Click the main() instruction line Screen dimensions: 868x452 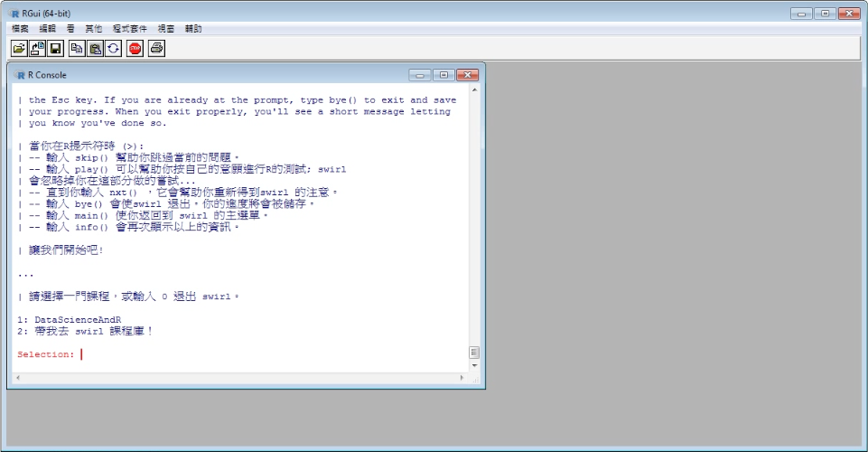coord(143,216)
